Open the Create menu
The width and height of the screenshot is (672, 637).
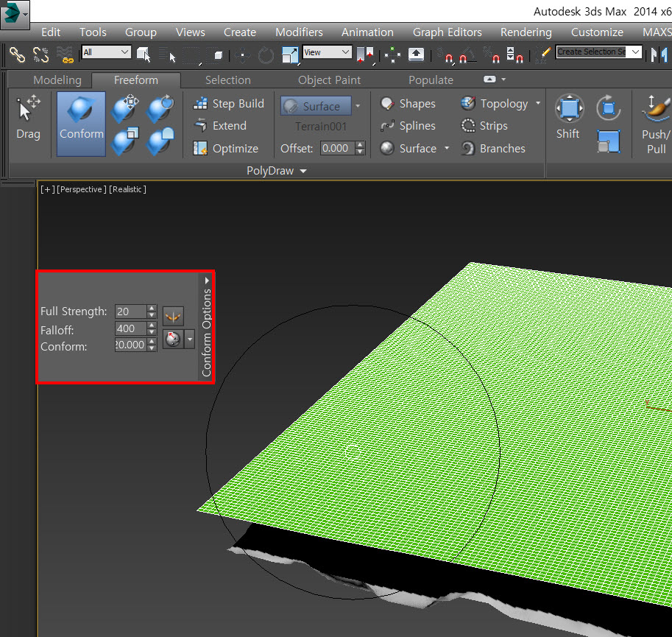pos(239,32)
